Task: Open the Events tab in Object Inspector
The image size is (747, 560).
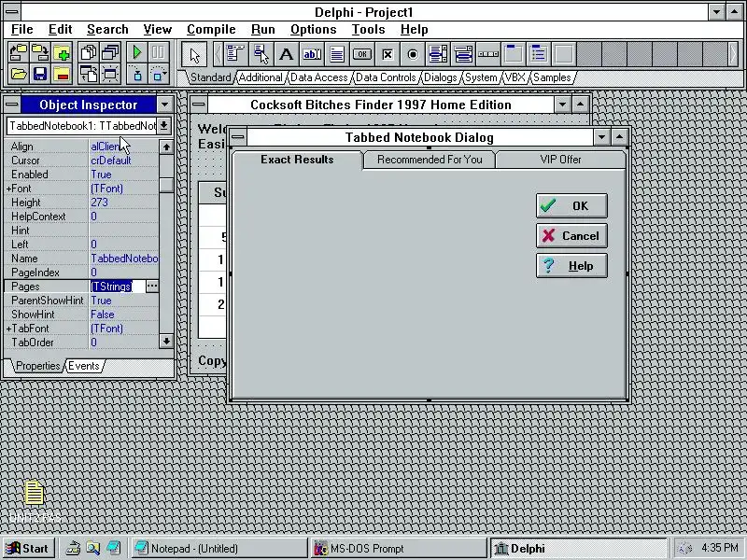Action: coord(84,366)
